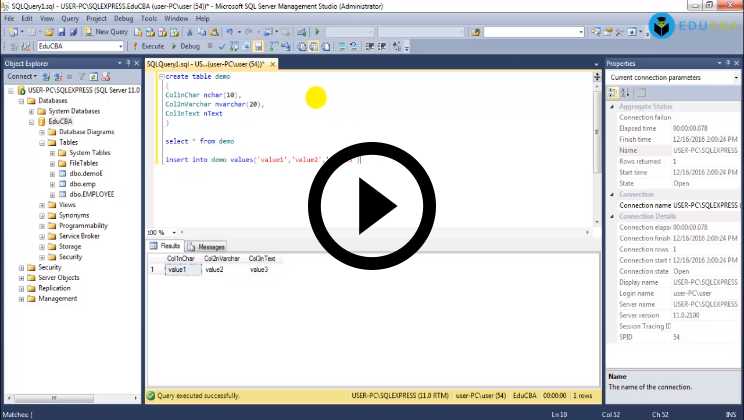Click the Categorized icon in Properties panel
Viewport: 744px width, 420px height.
tap(613, 92)
